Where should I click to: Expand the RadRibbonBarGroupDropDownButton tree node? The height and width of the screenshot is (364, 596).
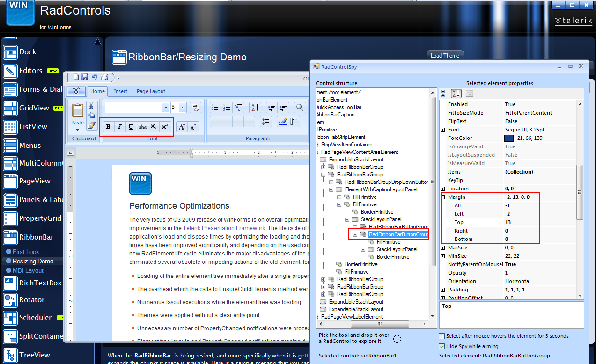pyautogui.click(x=331, y=182)
